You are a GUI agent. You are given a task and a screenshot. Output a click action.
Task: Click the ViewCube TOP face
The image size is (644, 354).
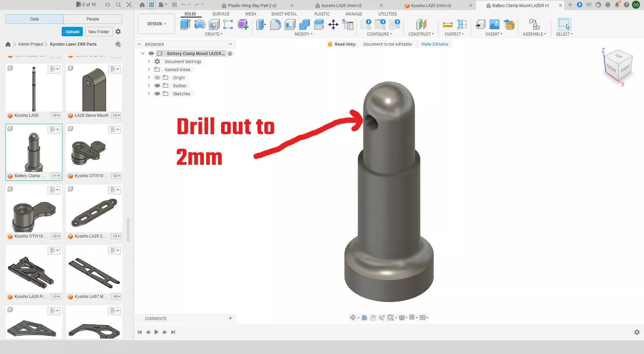point(618,56)
